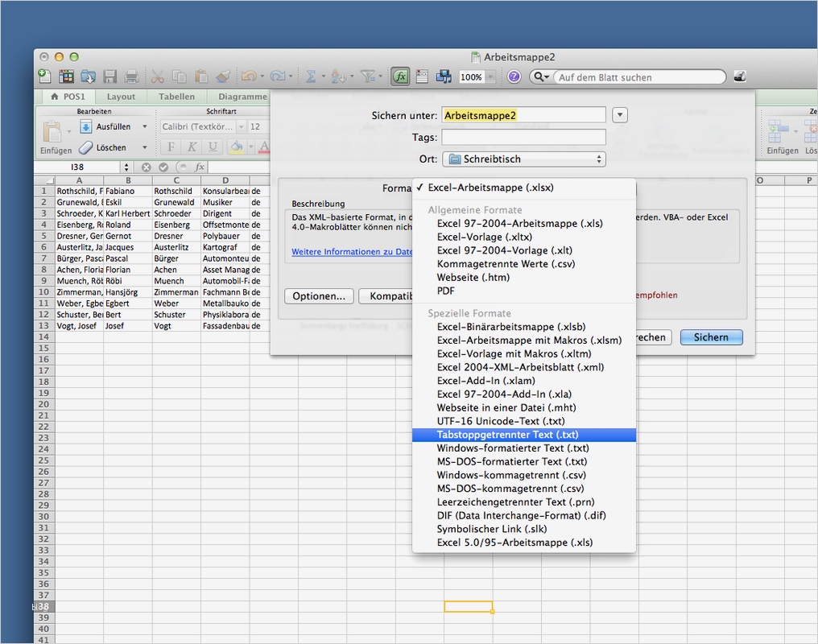Expand the Ausfüllen dropdown
The height and width of the screenshot is (644, 818).
pyautogui.click(x=145, y=126)
